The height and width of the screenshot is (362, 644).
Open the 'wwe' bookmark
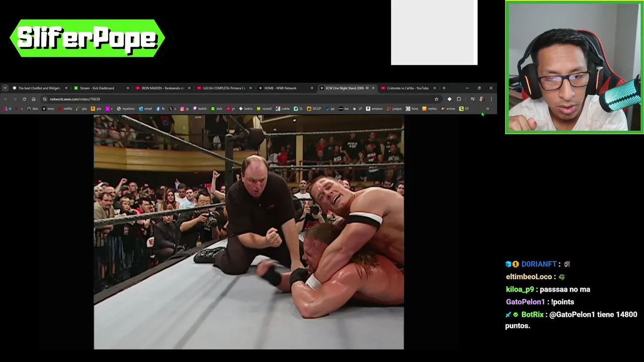[48, 109]
